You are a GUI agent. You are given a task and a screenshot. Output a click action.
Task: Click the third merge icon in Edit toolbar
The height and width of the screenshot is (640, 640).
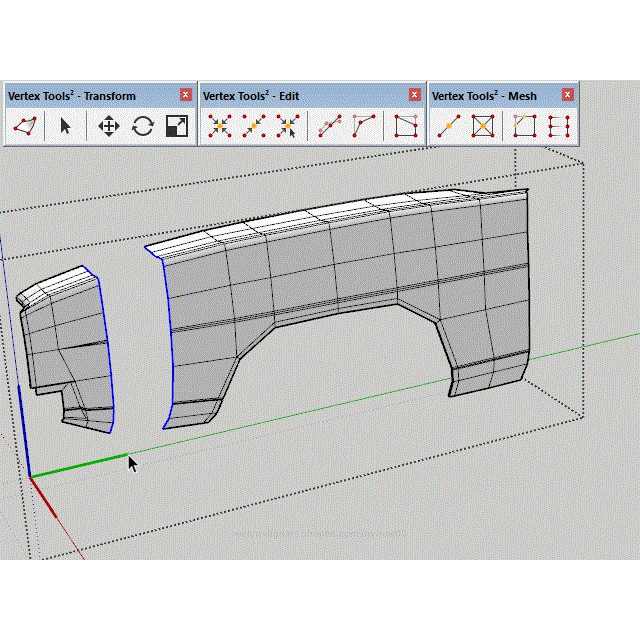(x=288, y=126)
